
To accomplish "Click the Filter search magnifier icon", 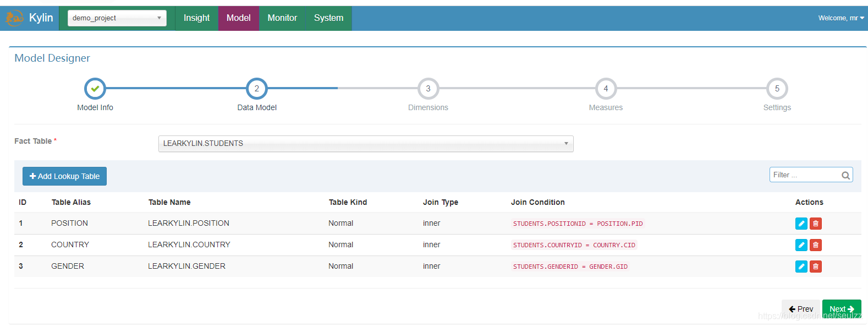I will tap(845, 175).
